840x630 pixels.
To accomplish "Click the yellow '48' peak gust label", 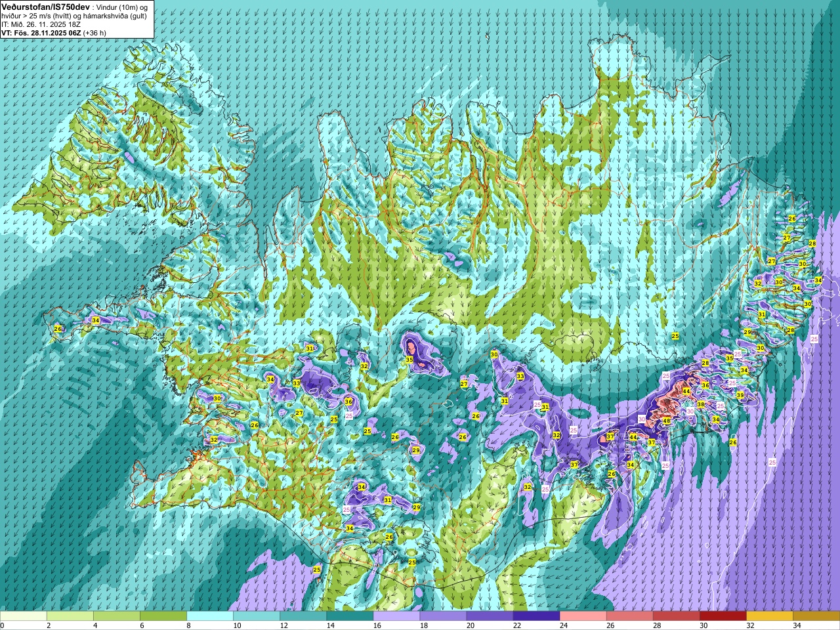I will (667, 421).
